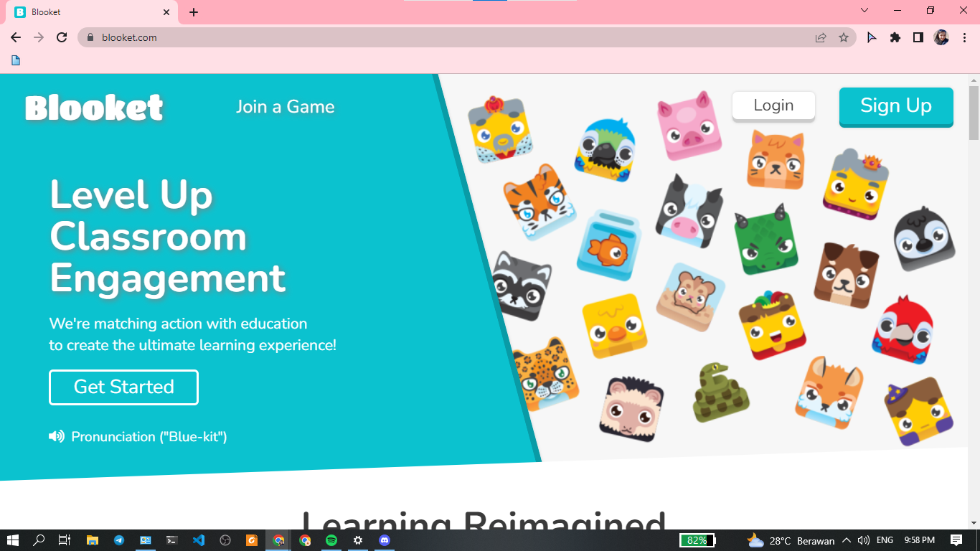Screen dimensions: 980x551
Task: Open Discord from the taskbar
Action: (385, 540)
